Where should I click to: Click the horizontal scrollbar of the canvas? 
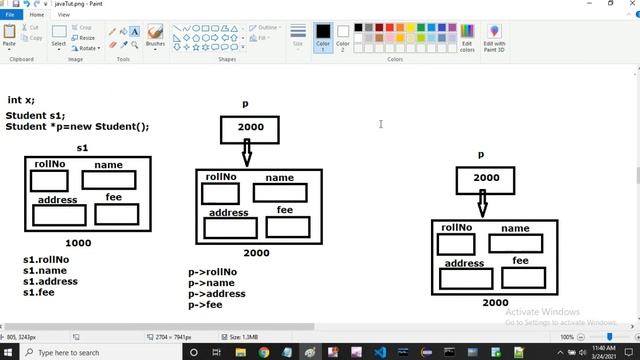tap(159, 327)
